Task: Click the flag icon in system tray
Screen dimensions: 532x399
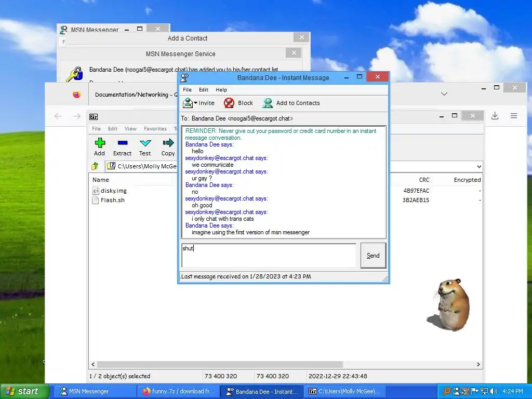Action: 475,391
